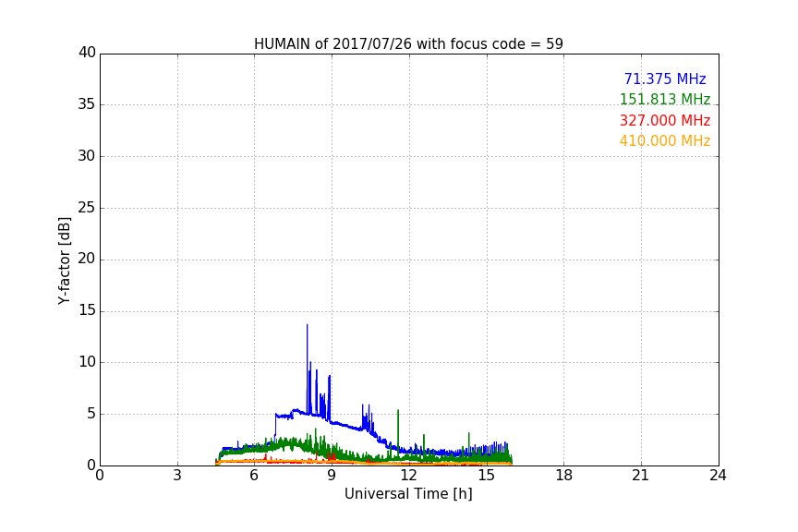Image resolution: width=798 pixels, height=532 pixels.
Task: Click the Y-factor [dB] axis label
Action: [x=64, y=260]
